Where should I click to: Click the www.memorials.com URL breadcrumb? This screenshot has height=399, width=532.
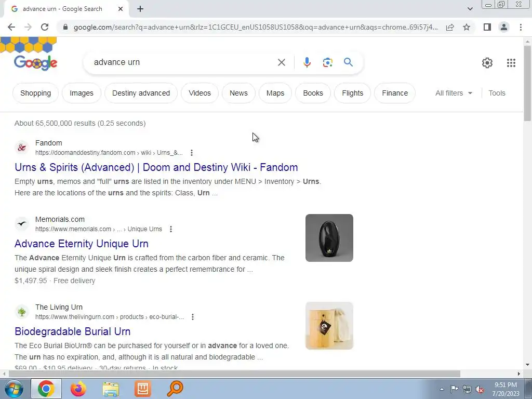pos(98,229)
